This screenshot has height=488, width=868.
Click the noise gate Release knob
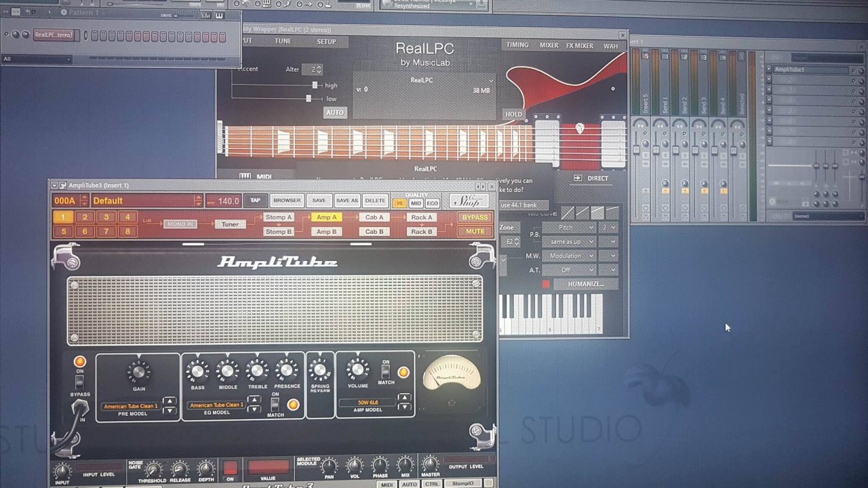tap(180, 469)
